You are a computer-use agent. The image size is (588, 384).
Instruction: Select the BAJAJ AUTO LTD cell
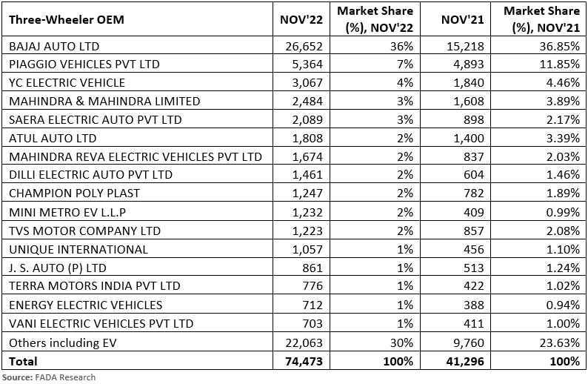click(56, 46)
